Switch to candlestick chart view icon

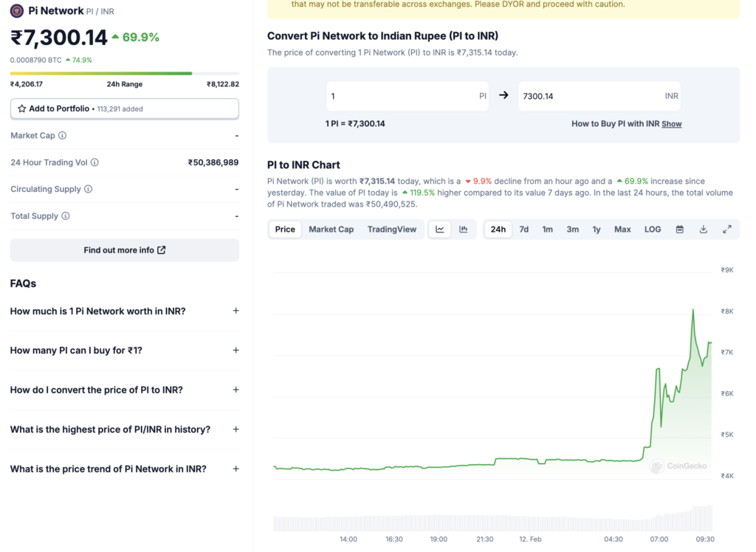pos(464,230)
